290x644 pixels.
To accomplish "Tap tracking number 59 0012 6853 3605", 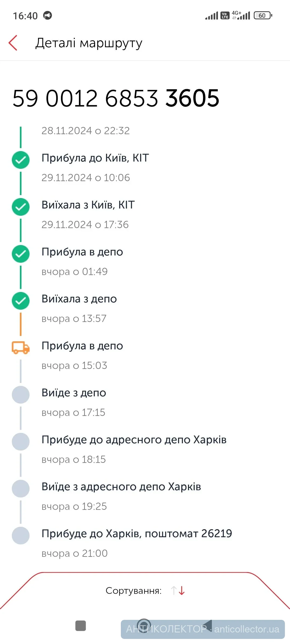I will tap(116, 98).
